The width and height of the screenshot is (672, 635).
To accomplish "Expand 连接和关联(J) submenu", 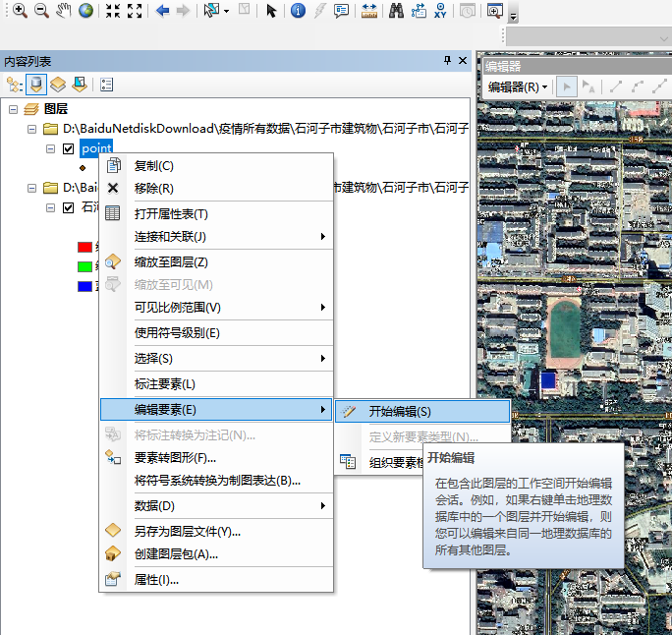I will [x=216, y=236].
